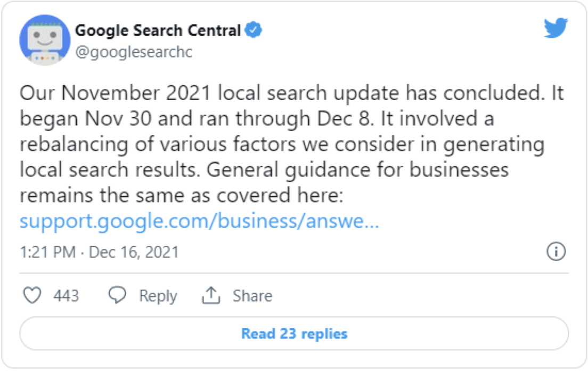Click the Twitter bird logo

(556, 28)
